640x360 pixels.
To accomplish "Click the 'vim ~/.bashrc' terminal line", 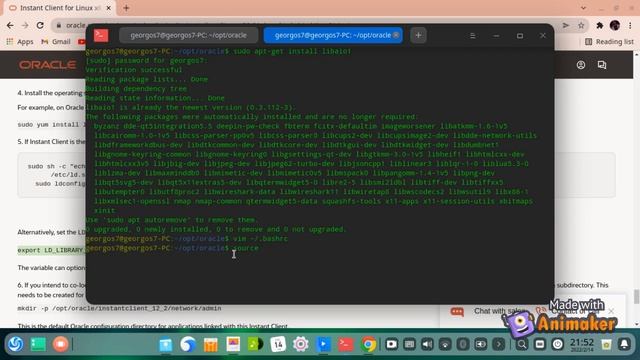I will (261, 238).
